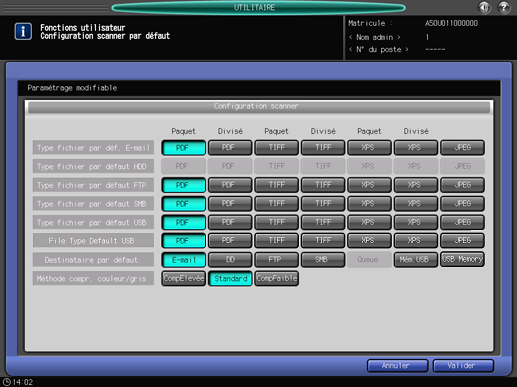Screen dimensions: 517x387
Task: Pick Divisé XPS in défaut SMB row
Action: [416, 204]
